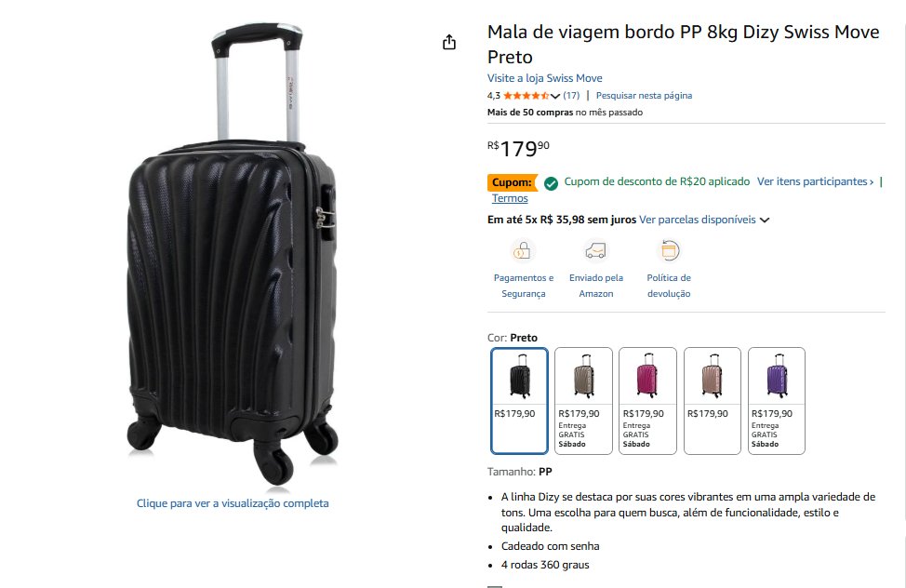The height and width of the screenshot is (588, 906).
Task: Click the share icon beside the product image
Action: click(x=449, y=42)
